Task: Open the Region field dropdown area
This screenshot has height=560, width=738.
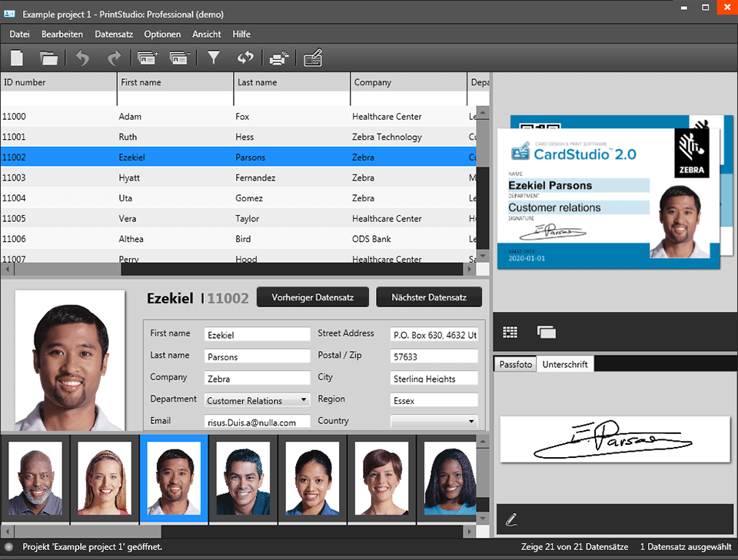Action: point(434,399)
